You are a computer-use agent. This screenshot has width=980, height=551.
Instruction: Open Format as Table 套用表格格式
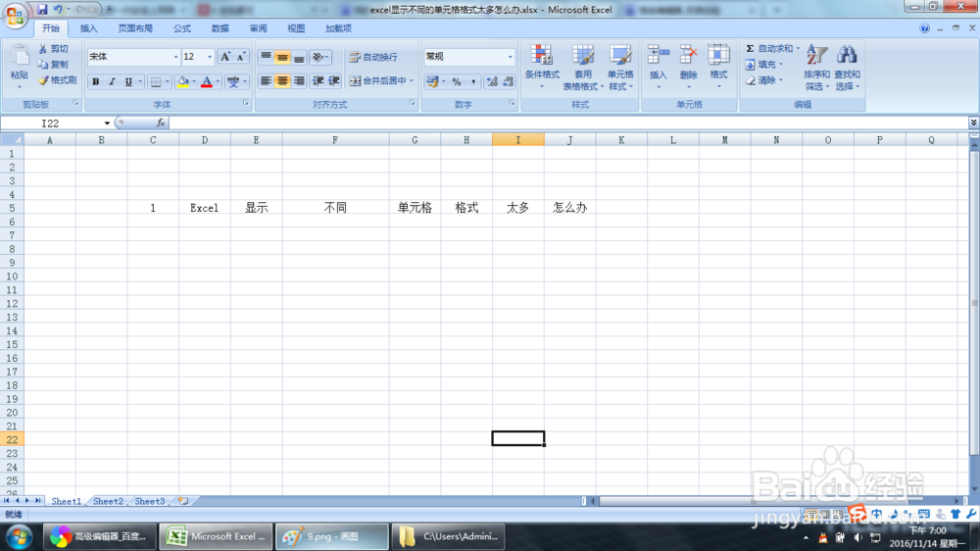coord(582,67)
